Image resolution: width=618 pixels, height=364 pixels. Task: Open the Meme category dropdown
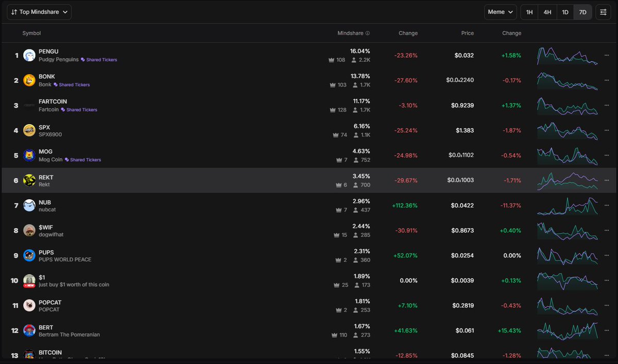pos(500,11)
